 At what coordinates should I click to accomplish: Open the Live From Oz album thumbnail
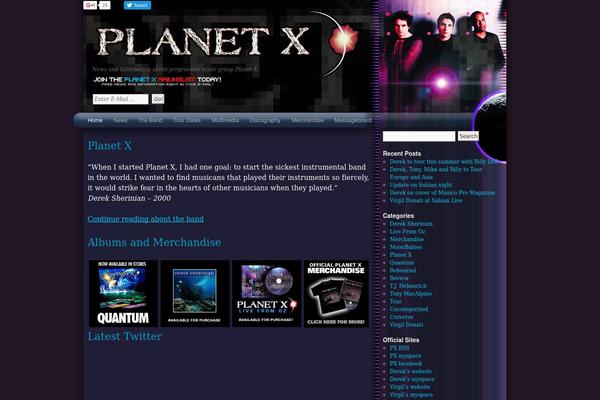click(267, 294)
